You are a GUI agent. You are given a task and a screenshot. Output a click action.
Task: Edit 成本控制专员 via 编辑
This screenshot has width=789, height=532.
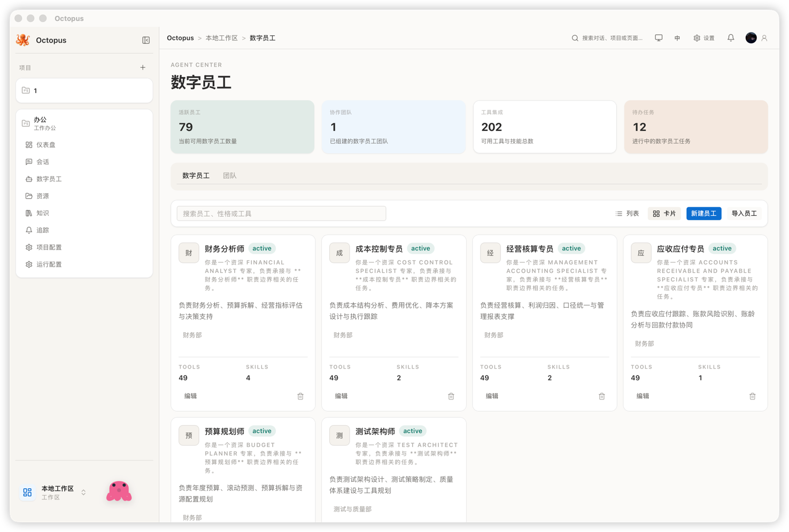tap(342, 396)
